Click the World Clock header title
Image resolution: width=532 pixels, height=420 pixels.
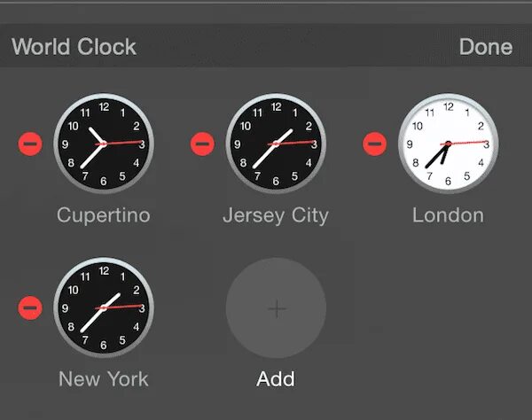[x=74, y=46]
